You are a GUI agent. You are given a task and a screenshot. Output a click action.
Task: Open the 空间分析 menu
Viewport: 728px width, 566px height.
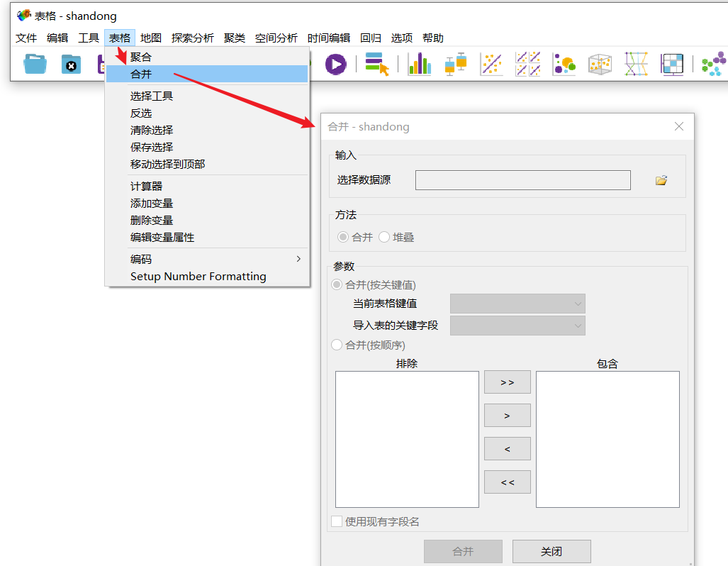(276, 38)
